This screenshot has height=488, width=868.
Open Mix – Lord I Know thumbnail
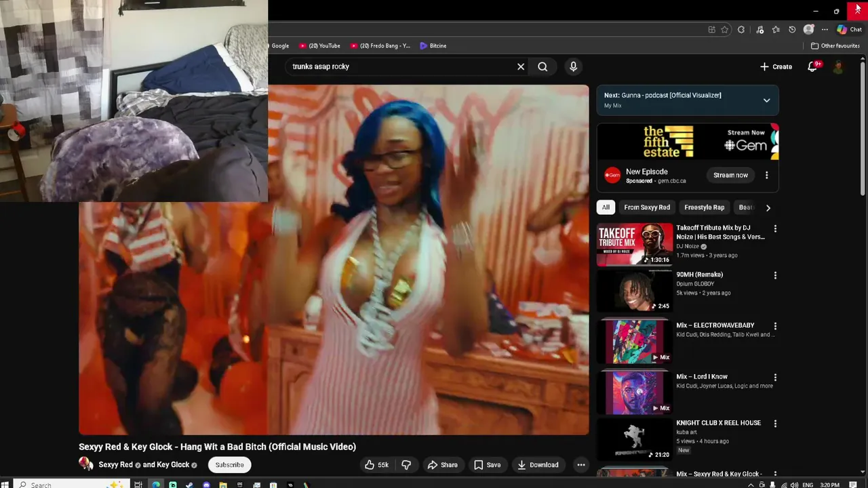click(635, 392)
